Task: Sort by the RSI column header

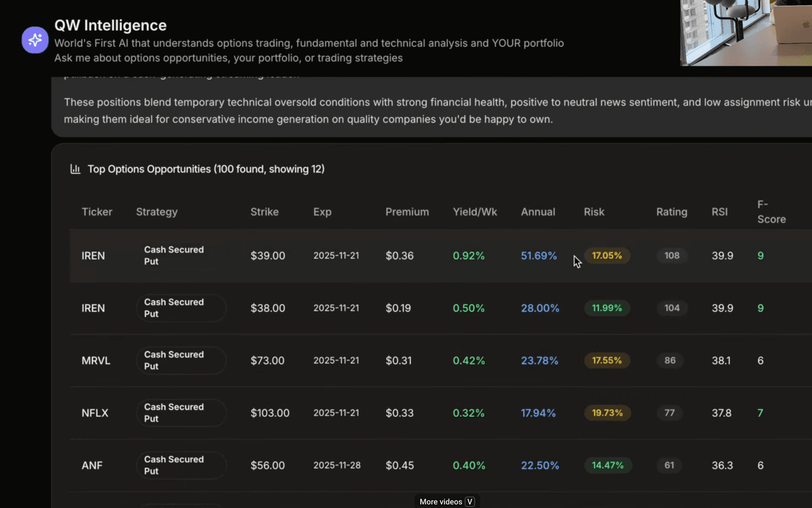Action: point(720,212)
